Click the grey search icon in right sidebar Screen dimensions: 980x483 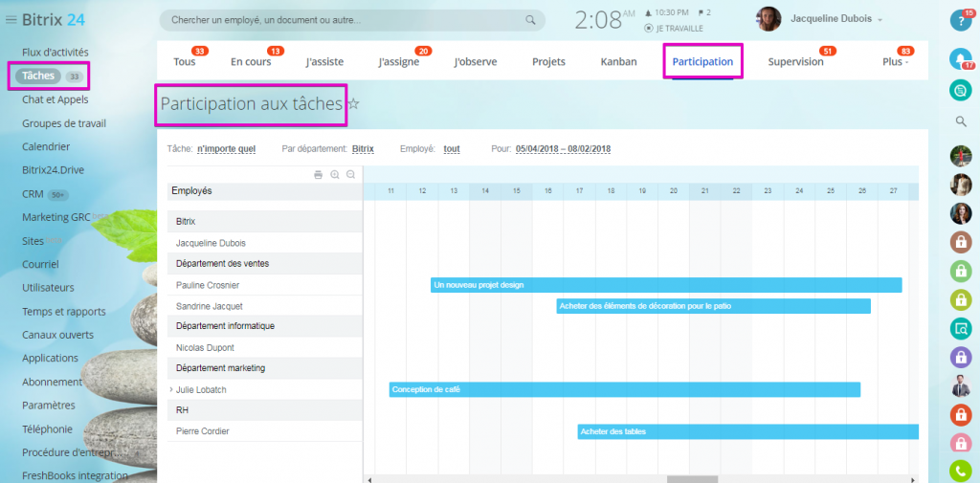point(961,121)
